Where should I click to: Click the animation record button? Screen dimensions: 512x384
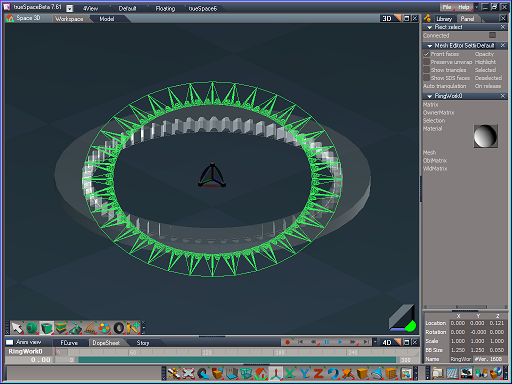[x=287, y=342]
